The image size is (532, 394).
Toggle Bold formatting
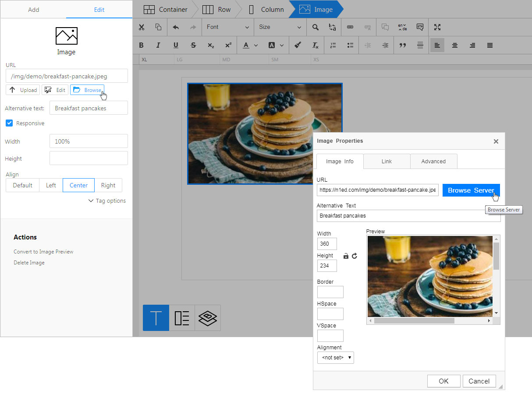[x=141, y=45]
